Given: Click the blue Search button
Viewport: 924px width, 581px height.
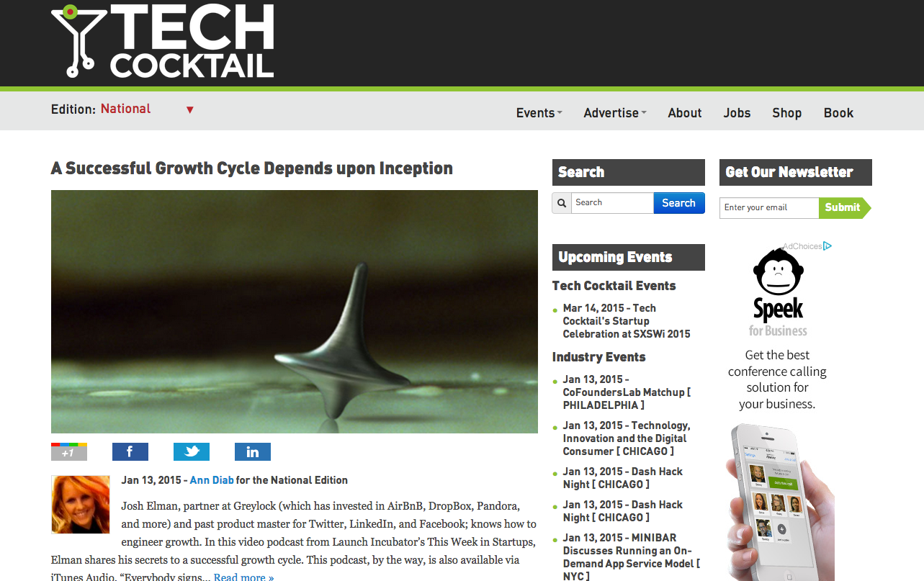Looking at the screenshot, I should [x=679, y=203].
